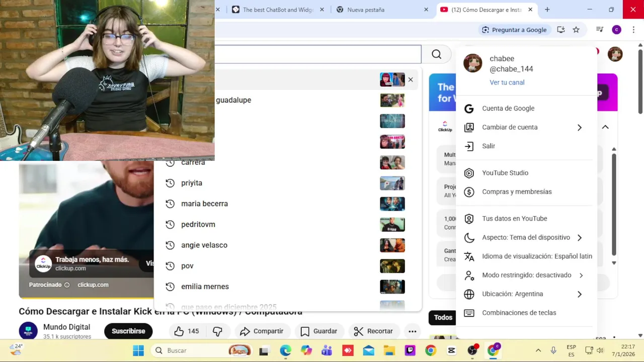Click the keyboard shortcuts icon
Viewport: 644px width, 362px height.
click(x=469, y=313)
